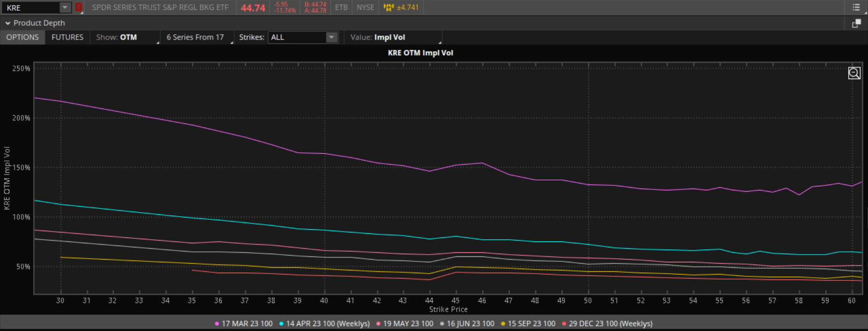The image size is (868, 331).
Task: Open the 6 Series From 17 selector
Action: tap(197, 37)
